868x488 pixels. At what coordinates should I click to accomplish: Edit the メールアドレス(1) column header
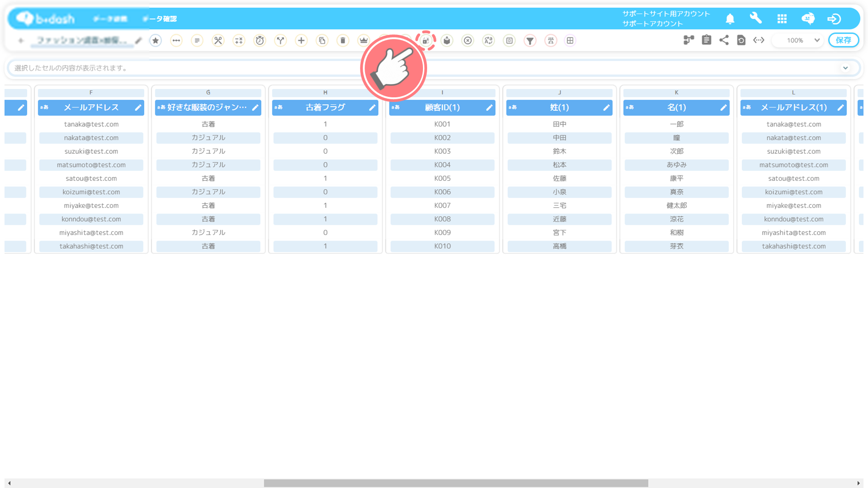pyautogui.click(x=841, y=107)
